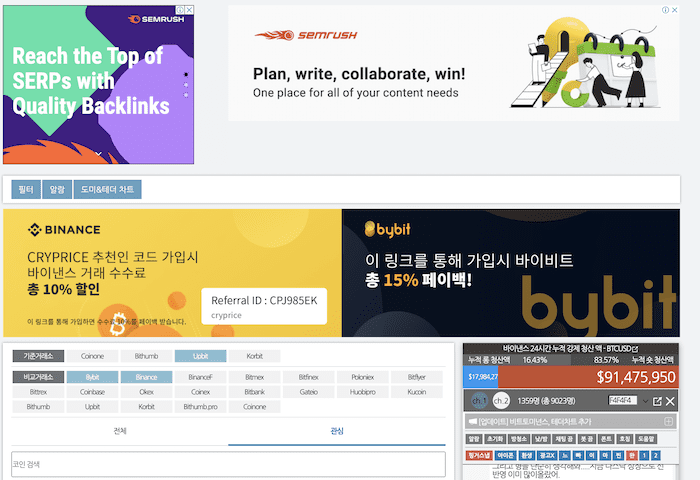The height and width of the screenshot is (480, 700).
Task: Open the 폰트 chat option
Action: 606,439
